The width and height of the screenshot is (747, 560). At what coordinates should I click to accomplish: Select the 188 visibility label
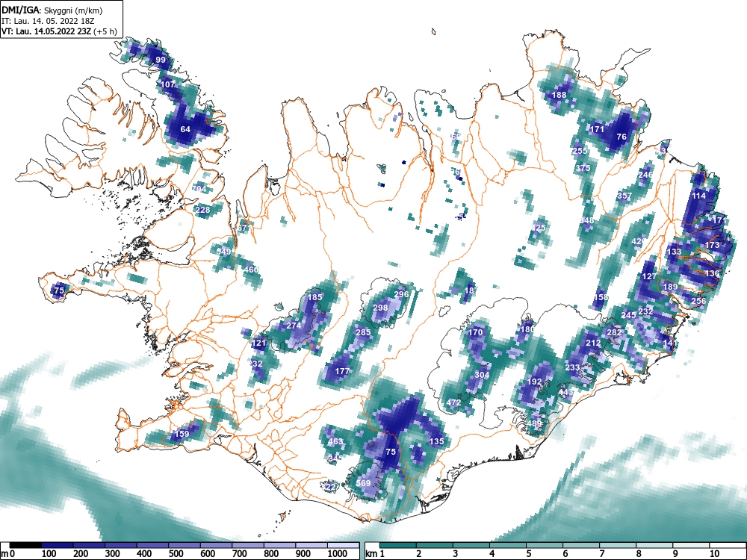(x=559, y=95)
